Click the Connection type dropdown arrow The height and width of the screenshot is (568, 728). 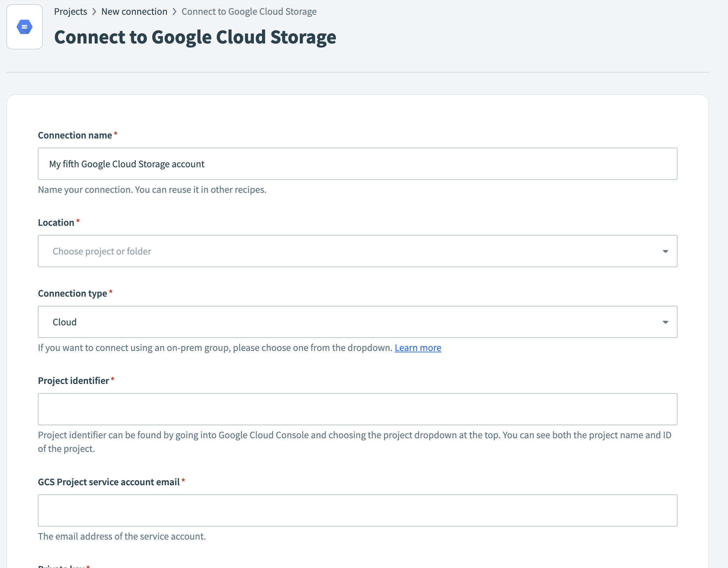pyautogui.click(x=665, y=322)
